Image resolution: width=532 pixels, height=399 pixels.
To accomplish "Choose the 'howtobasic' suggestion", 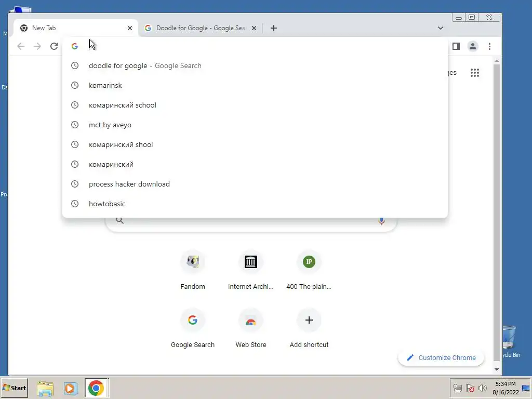I will pyautogui.click(x=255, y=204).
